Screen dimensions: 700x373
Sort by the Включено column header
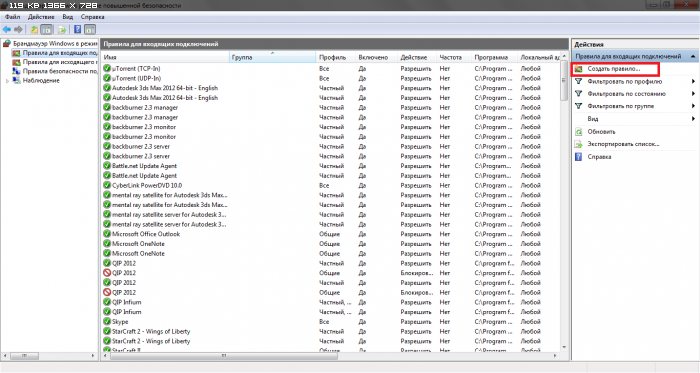[377, 57]
